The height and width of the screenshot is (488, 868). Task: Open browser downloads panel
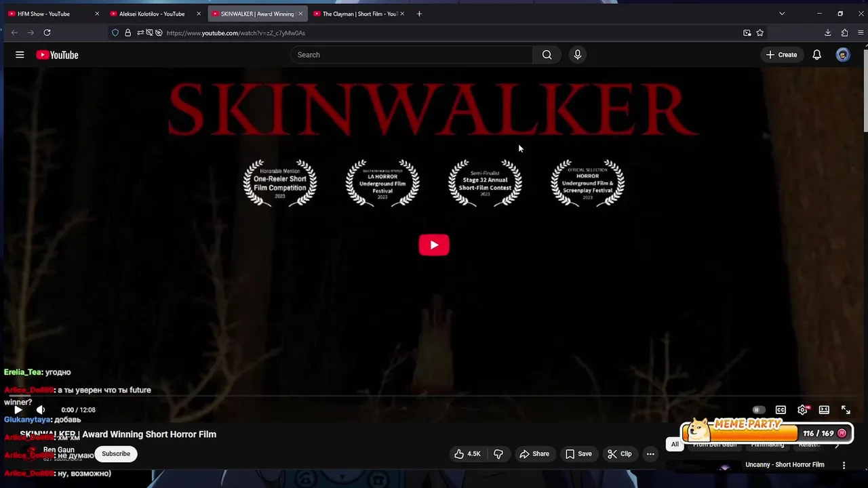point(828,33)
